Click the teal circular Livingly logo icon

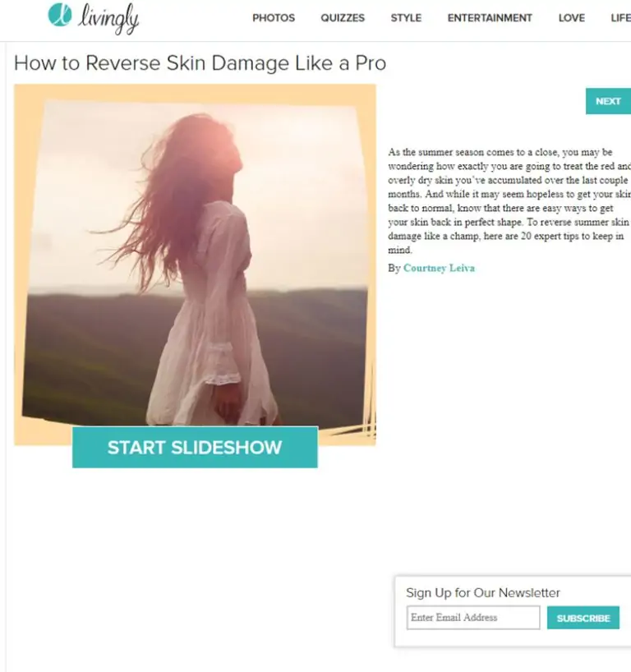coord(60,15)
